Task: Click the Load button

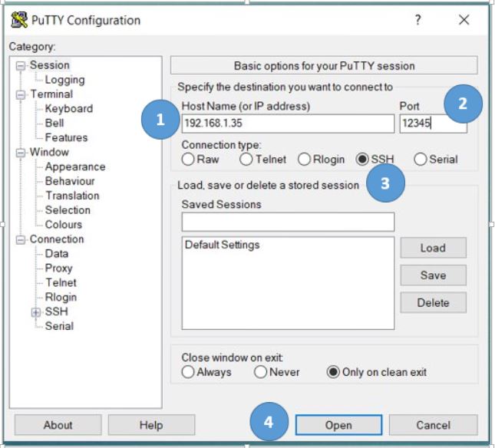Action: click(433, 248)
